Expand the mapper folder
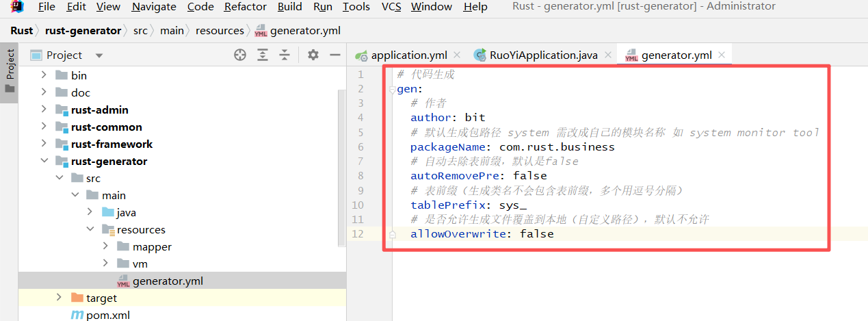The width and height of the screenshot is (868, 321). 105,246
